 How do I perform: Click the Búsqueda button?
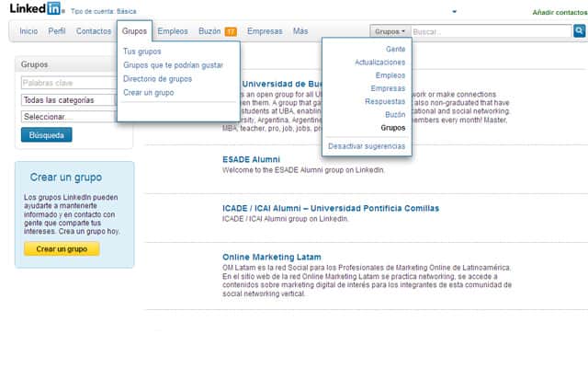click(47, 135)
